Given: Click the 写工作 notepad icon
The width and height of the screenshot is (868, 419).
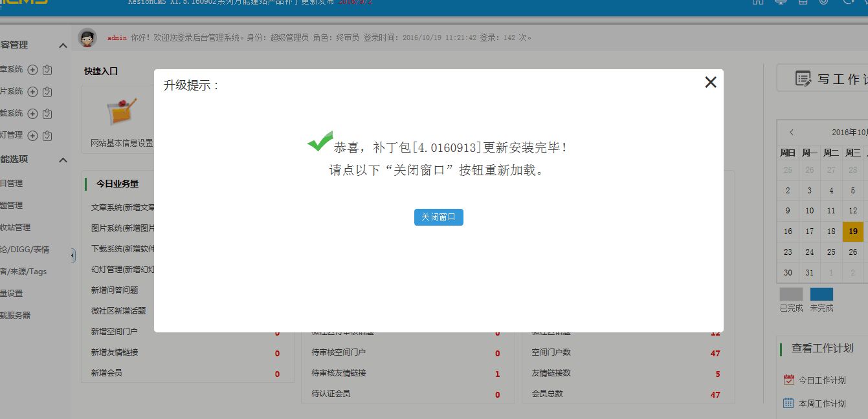Looking at the screenshot, I should point(803,79).
